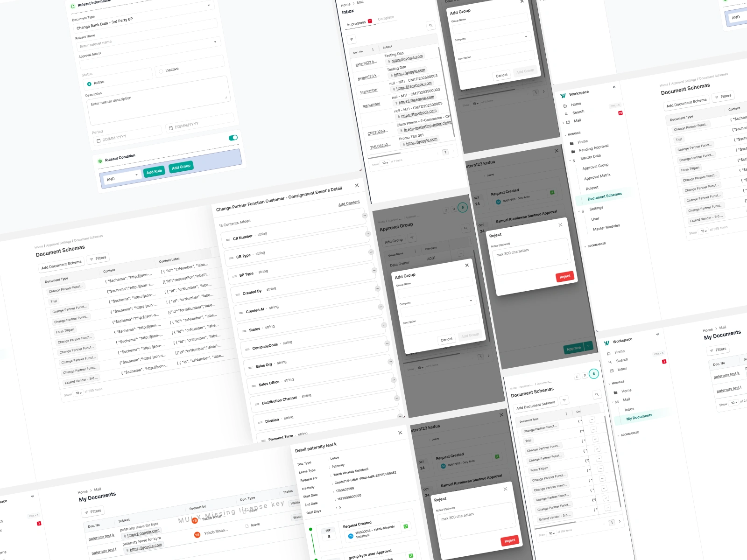Screen dimensions: 747x560
Task: Click the Pending Approval folder icon
Action: (x=573, y=151)
